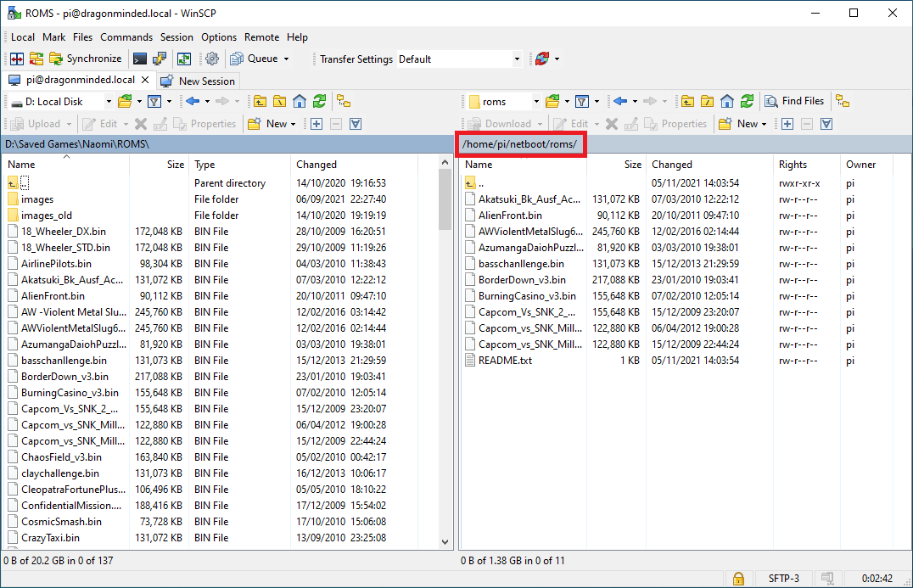Click the local Open Directory folder icon

125,102
